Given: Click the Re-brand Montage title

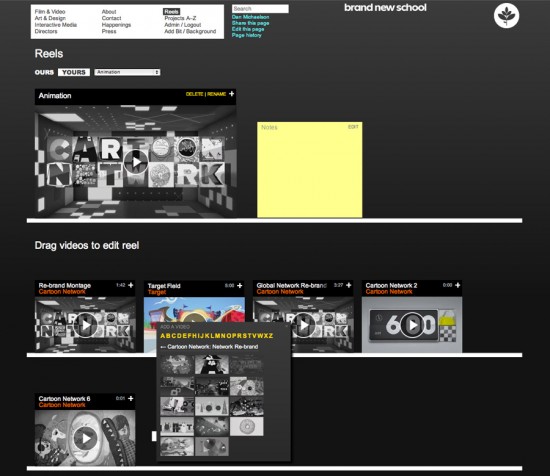Looking at the screenshot, I should 65,286.
